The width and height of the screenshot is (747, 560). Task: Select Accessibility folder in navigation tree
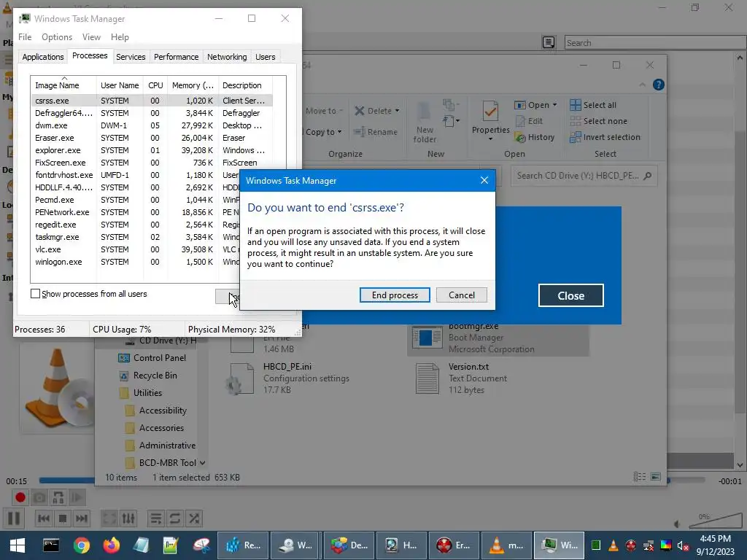[156, 411]
